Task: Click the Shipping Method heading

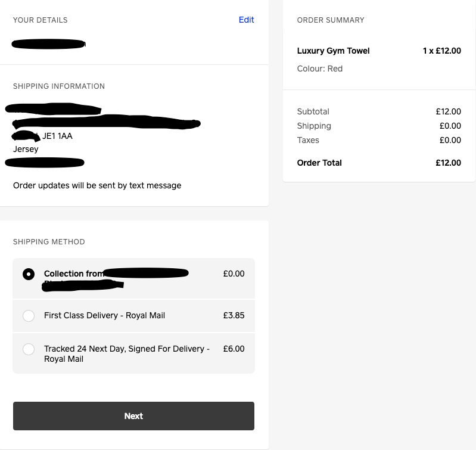Action: pyautogui.click(x=49, y=242)
